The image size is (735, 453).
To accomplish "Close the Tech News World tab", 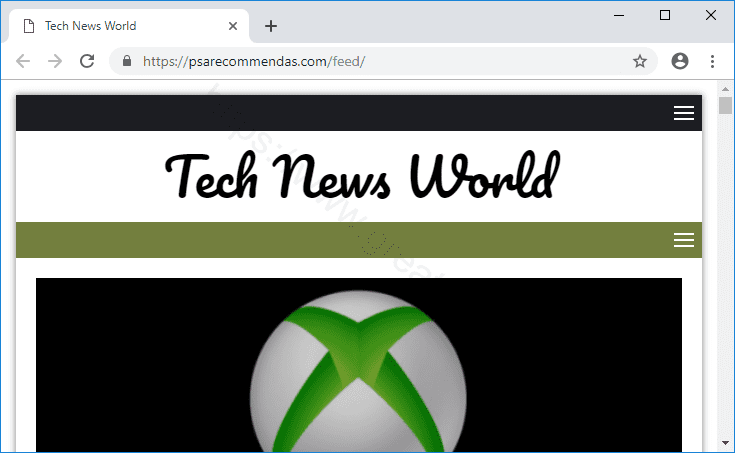I will (x=233, y=26).
